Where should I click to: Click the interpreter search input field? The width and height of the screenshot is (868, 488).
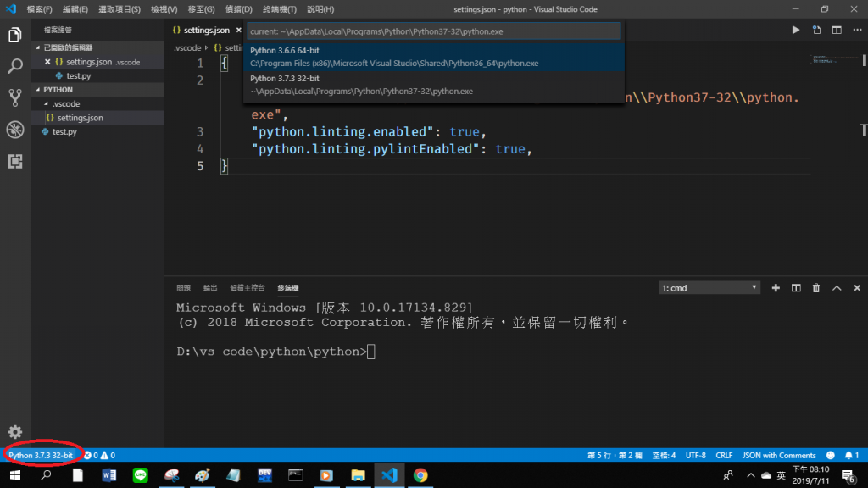click(434, 31)
